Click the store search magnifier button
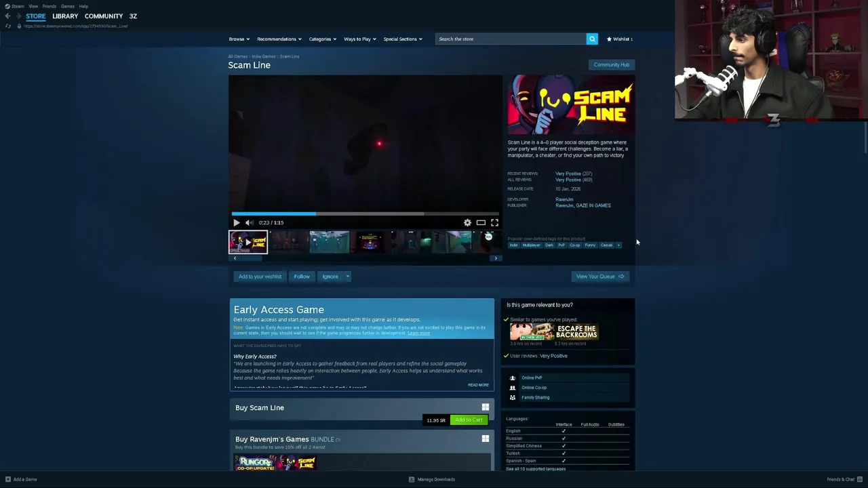The image size is (868, 488). [592, 39]
